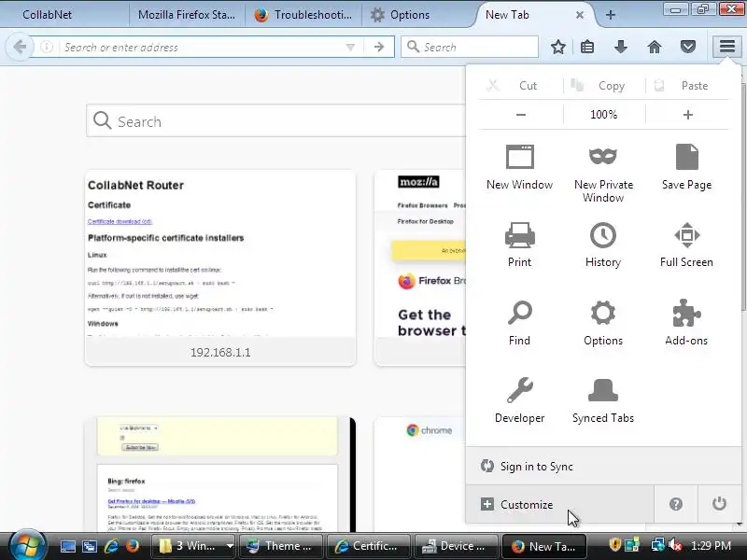Open the chrome thumbnail tile

[420, 474]
